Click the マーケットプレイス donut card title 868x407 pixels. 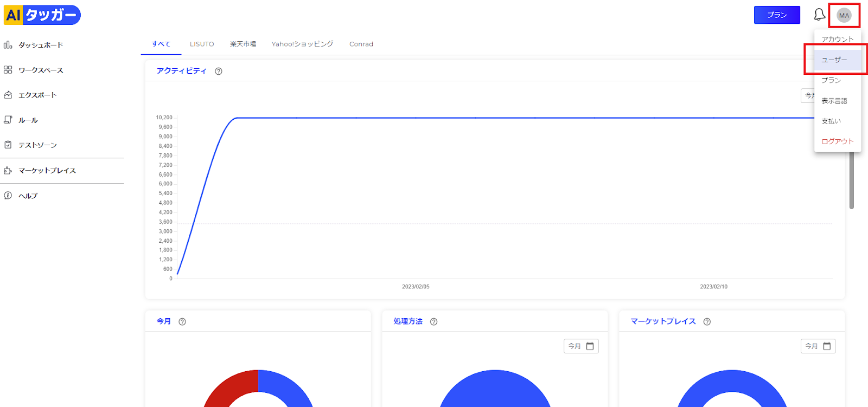click(663, 321)
